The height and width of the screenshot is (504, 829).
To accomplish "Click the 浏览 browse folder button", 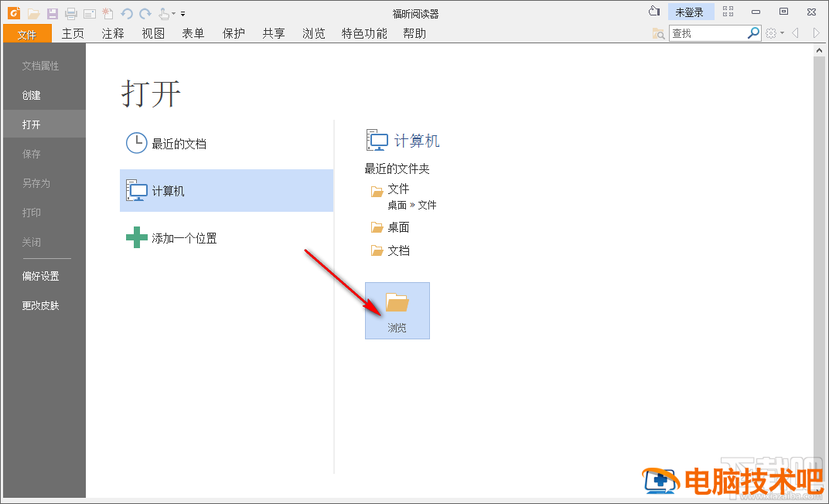I will pyautogui.click(x=397, y=311).
